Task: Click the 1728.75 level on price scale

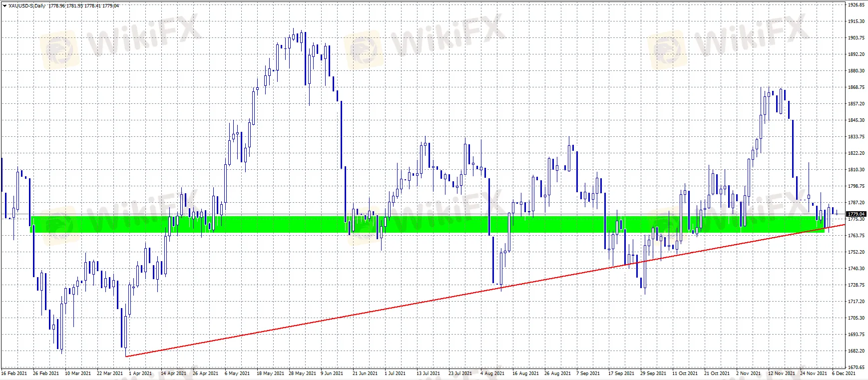Action: click(x=856, y=285)
